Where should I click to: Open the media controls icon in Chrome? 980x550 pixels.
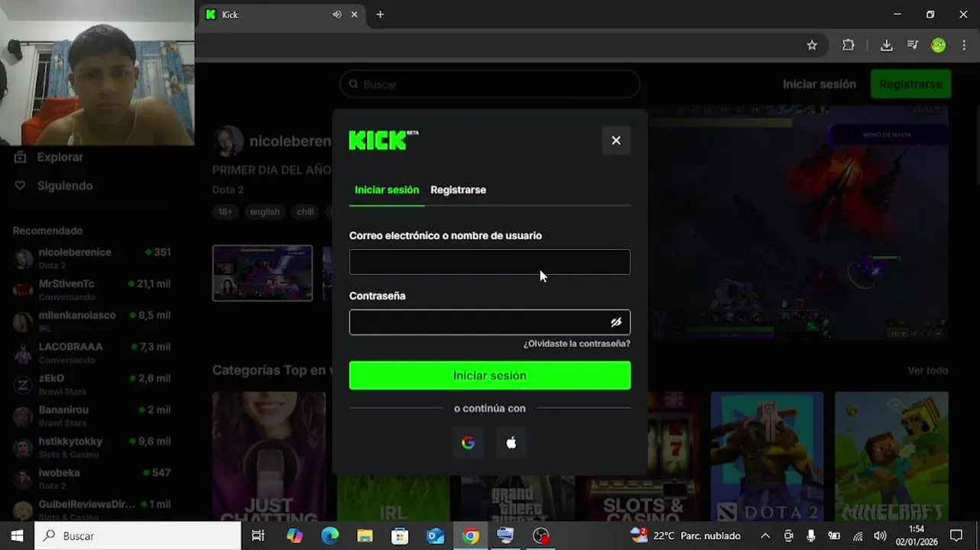point(913,45)
